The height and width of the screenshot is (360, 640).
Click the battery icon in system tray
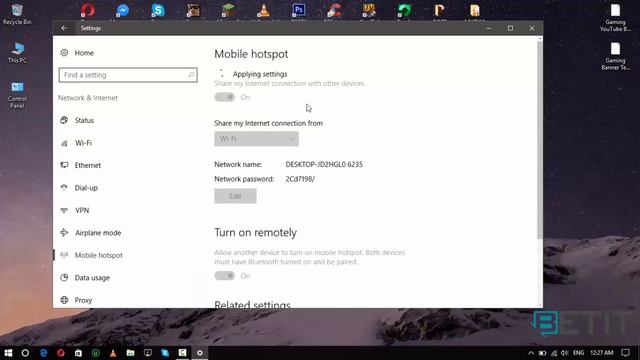tap(542, 353)
